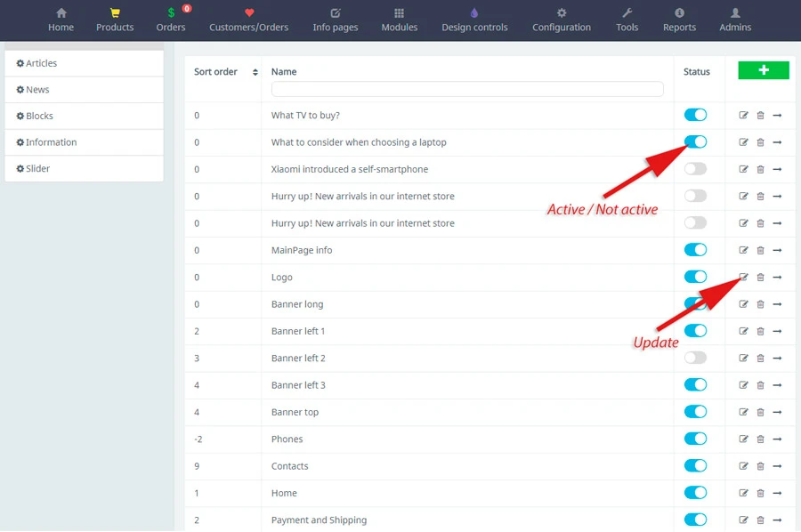Click the edit icon for Logo row

[x=744, y=278]
